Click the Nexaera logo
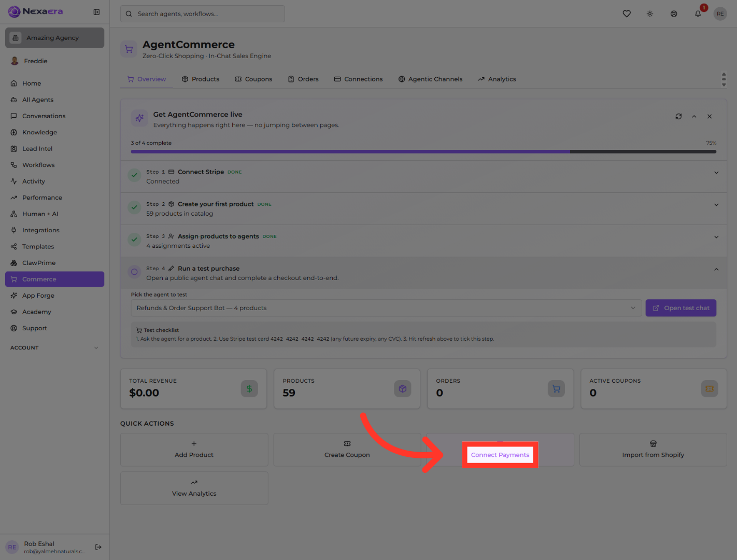Image resolution: width=737 pixels, height=560 pixels. click(35, 11)
